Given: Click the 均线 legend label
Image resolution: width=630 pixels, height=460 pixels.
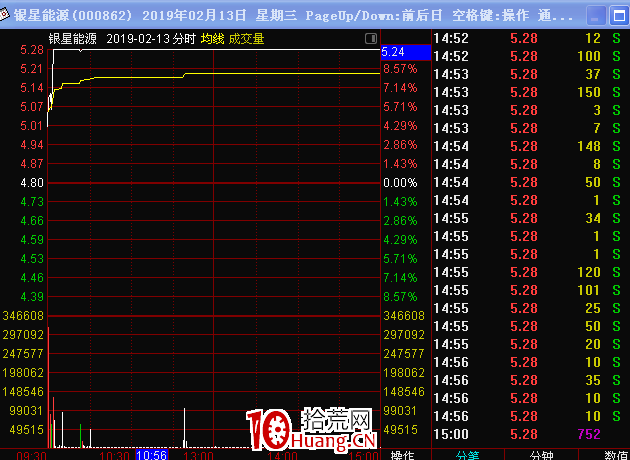Looking at the screenshot, I should (213, 39).
